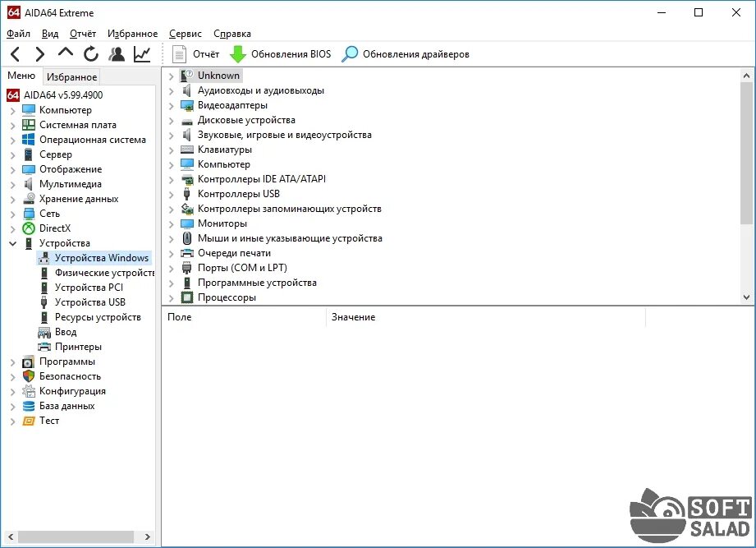Select Ввод under Устройства
This screenshot has height=548, width=756.
pos(66,332)
